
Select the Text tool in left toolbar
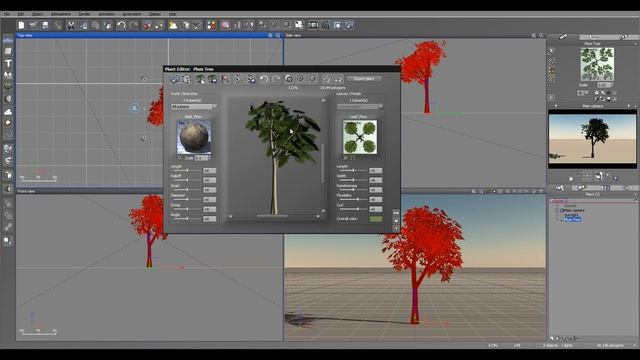point(8,63)
